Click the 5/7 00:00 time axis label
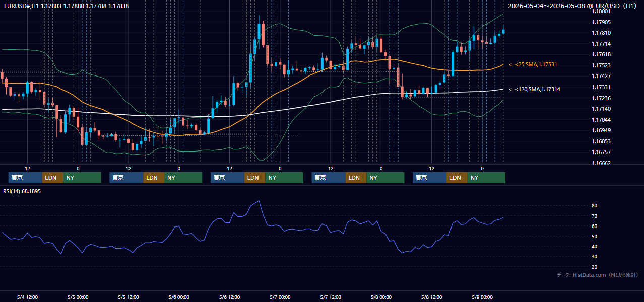 coord(280,297)
